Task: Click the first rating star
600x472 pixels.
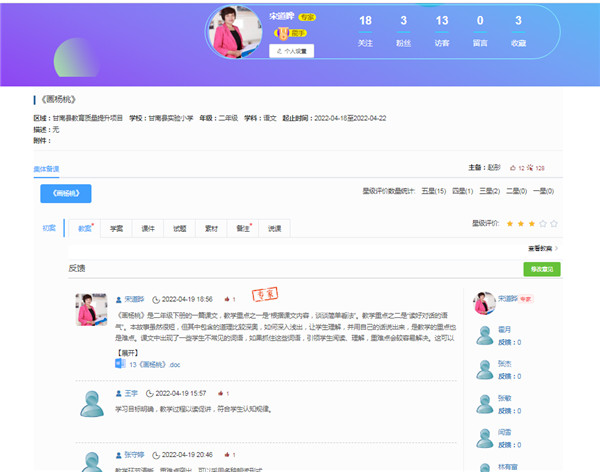Action: pos(510,224)
